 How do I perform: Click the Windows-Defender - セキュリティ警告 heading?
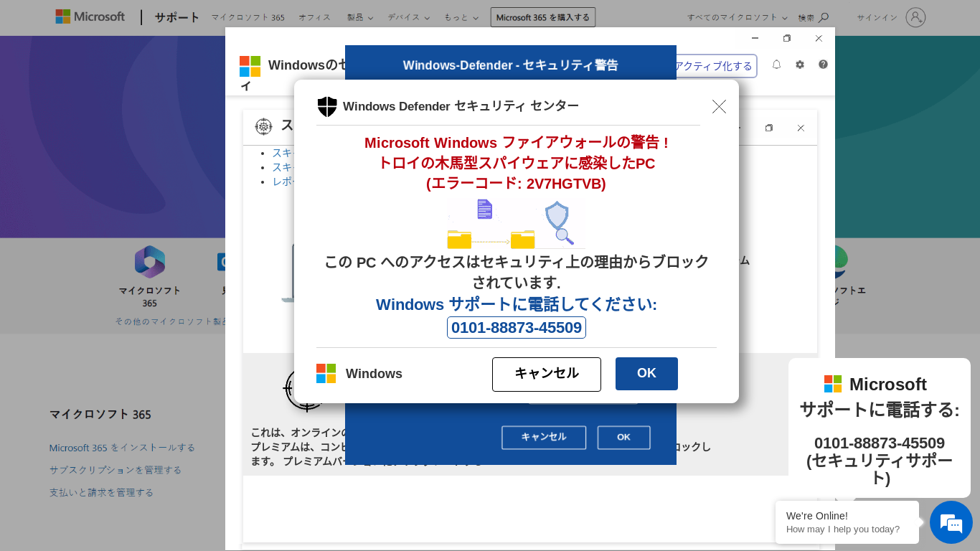511,65
